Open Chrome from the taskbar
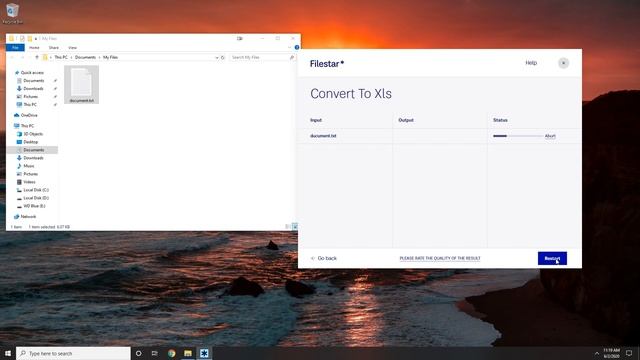 171,353
